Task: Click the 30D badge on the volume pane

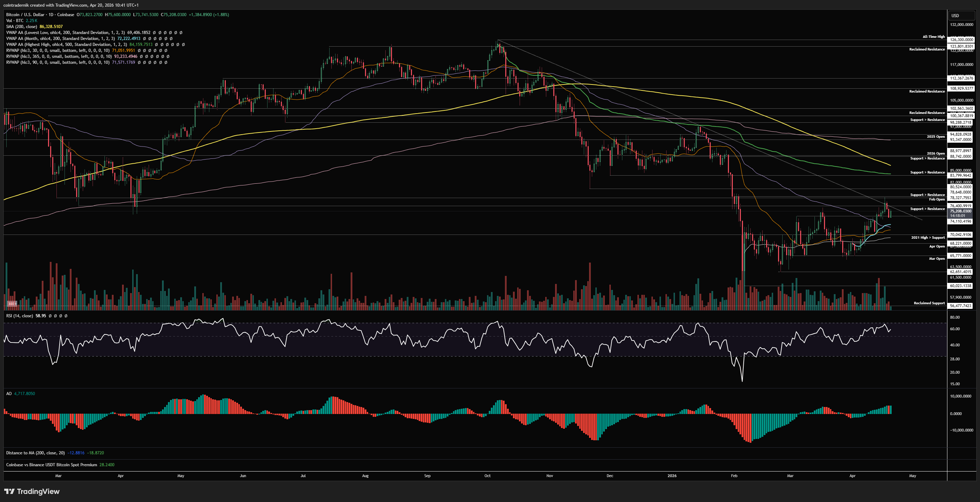Action: point(12,304)
